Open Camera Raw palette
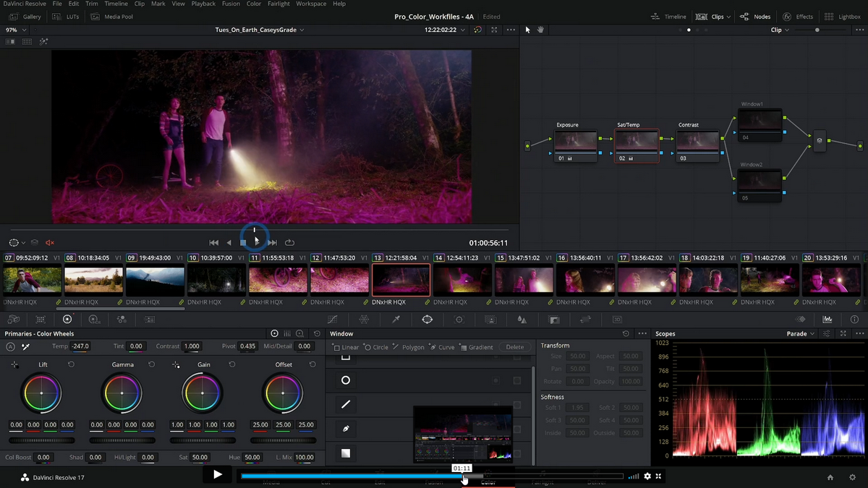This screenshot has width=868, height=488. [x=14, y=319]
